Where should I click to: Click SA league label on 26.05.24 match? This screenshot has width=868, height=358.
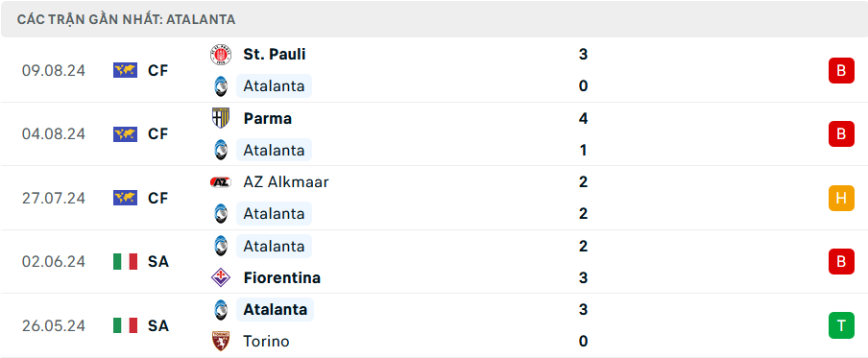click(x=157, y=325)
